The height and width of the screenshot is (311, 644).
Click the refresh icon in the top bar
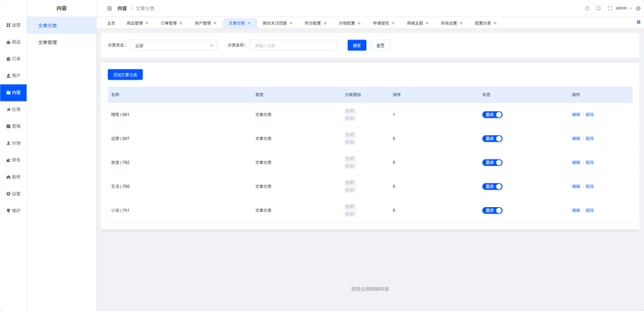tap(587, 8)
